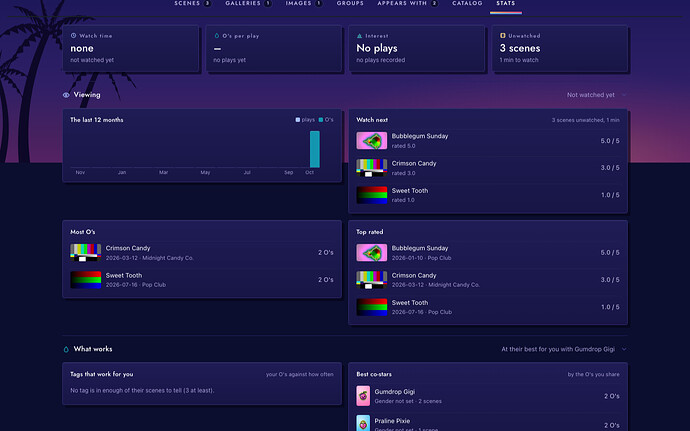Open Crimson Candy thumbnail in Most O's
690x431 pixels.
pyautogui.click(x=85, y=253)
